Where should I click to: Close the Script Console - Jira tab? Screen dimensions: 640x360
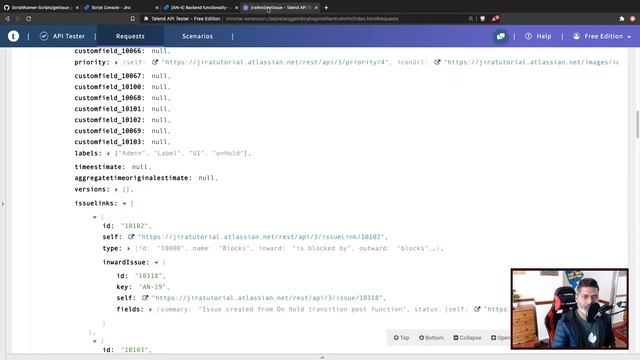tap(157, 7)
